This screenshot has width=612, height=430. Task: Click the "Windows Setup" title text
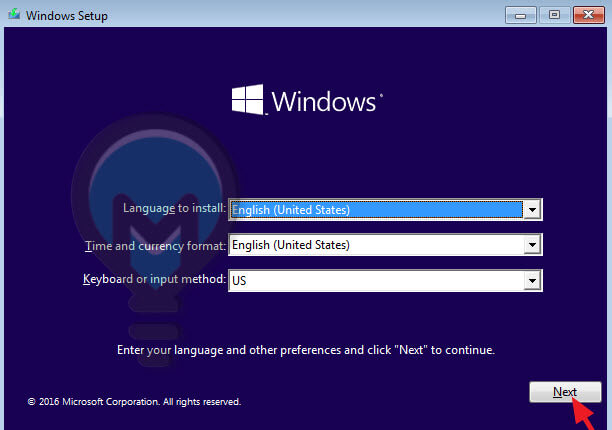coord(67,16)
